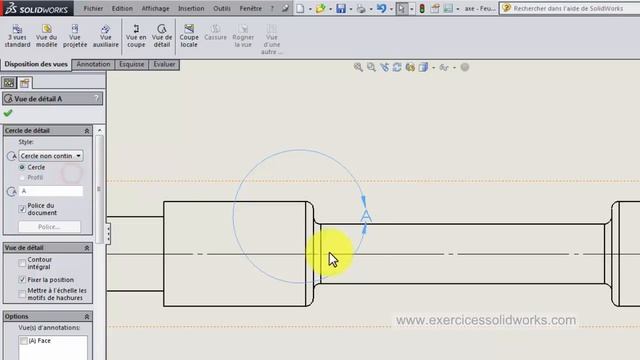Click the Open file folder icon

320,8
